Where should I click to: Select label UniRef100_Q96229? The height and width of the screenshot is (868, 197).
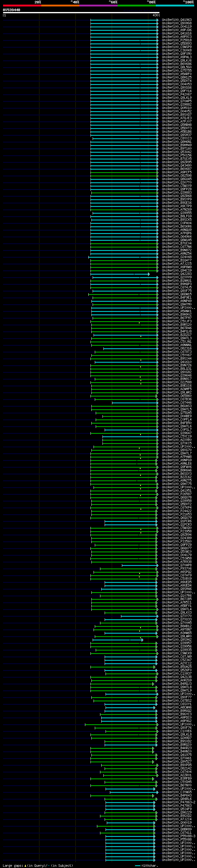(x=177, y=812)
